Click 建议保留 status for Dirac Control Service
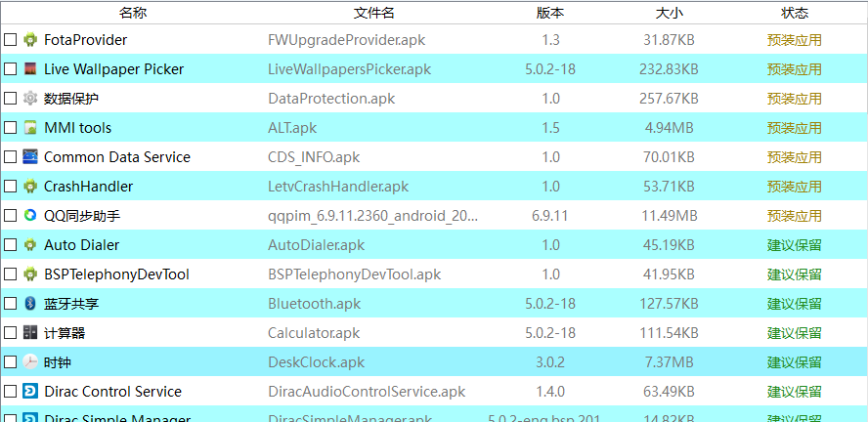 (795, 392)
